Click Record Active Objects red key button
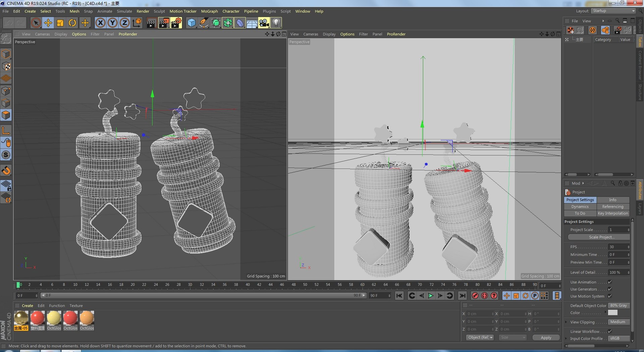 475,296
